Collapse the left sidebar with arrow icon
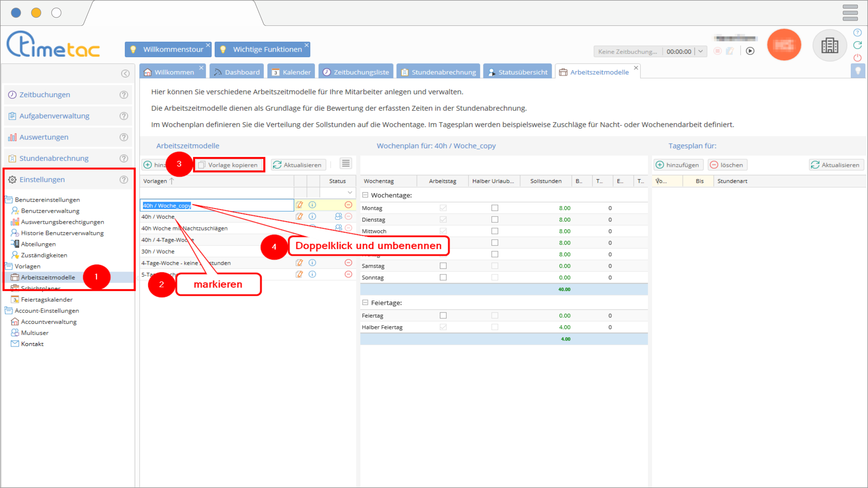868x488 pixels. [x=125, y=74]
